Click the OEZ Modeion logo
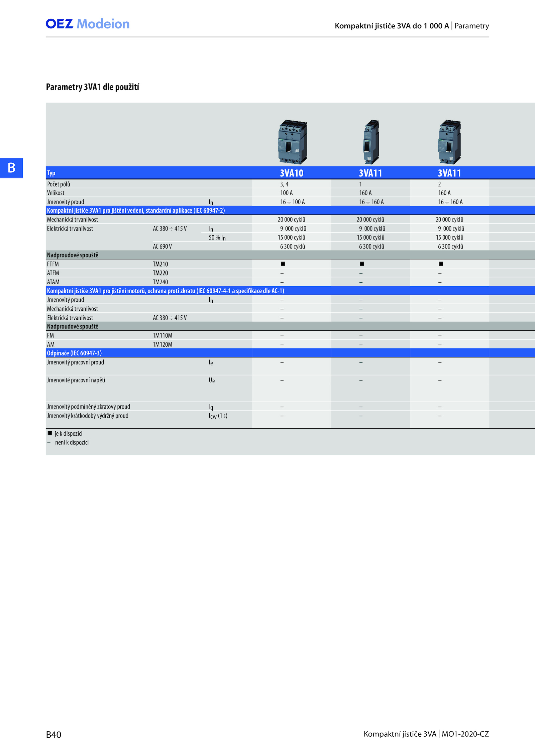Screen dimensions: 535x756 point(88,24)
